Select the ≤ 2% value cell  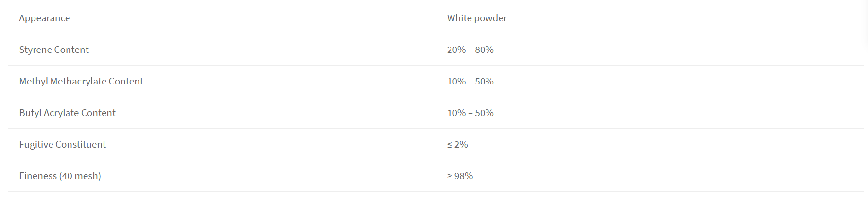pyautogui.click(x=650, y=144)
